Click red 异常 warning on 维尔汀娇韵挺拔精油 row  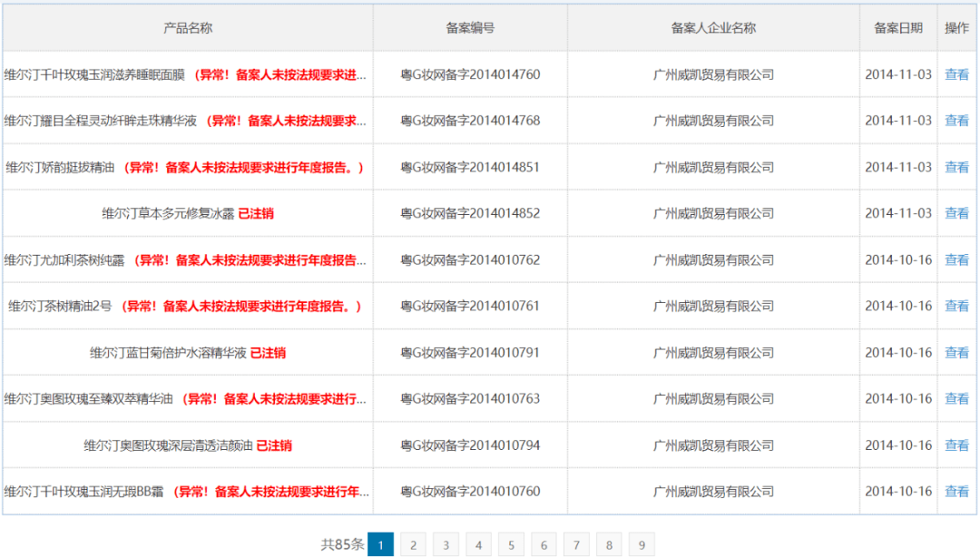[244, 167]
